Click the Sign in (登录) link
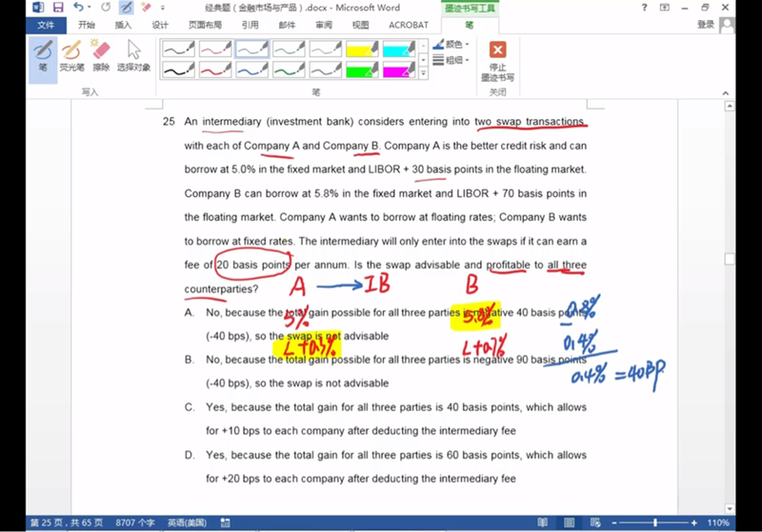Viewport: 762px width, 532px height. [706, 25]
